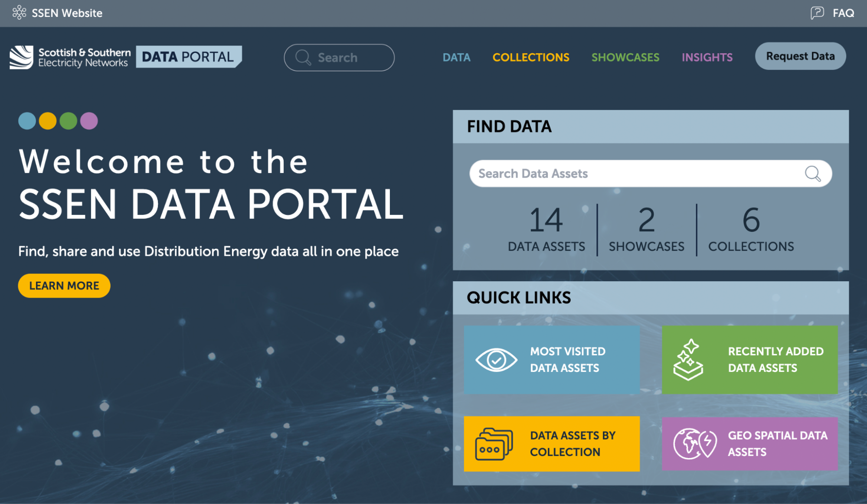The width and height of the screenshot is (867, 504).
Task: Click the FIND DATA heading
Action: point(509,127)
